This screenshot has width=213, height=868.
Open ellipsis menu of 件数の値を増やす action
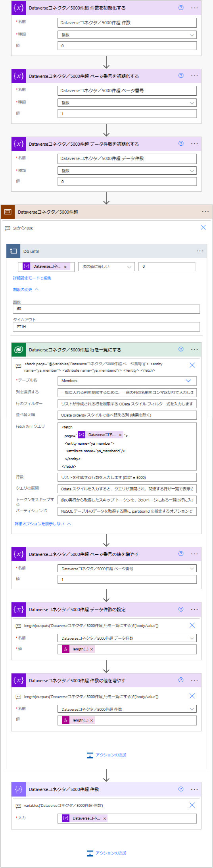[x=194, y=680]
